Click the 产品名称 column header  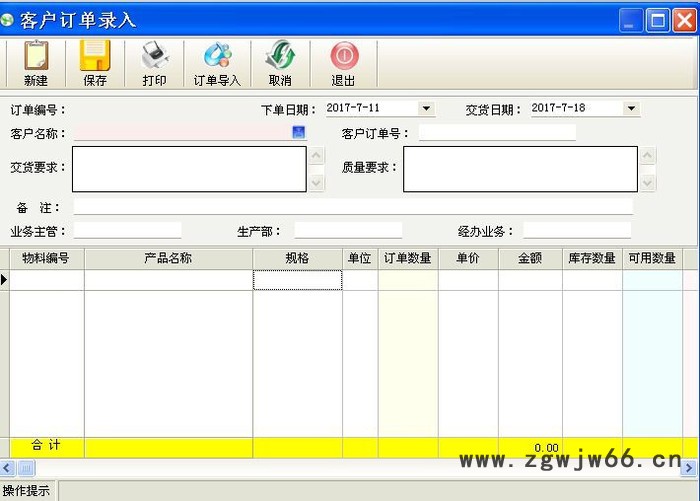168,259
